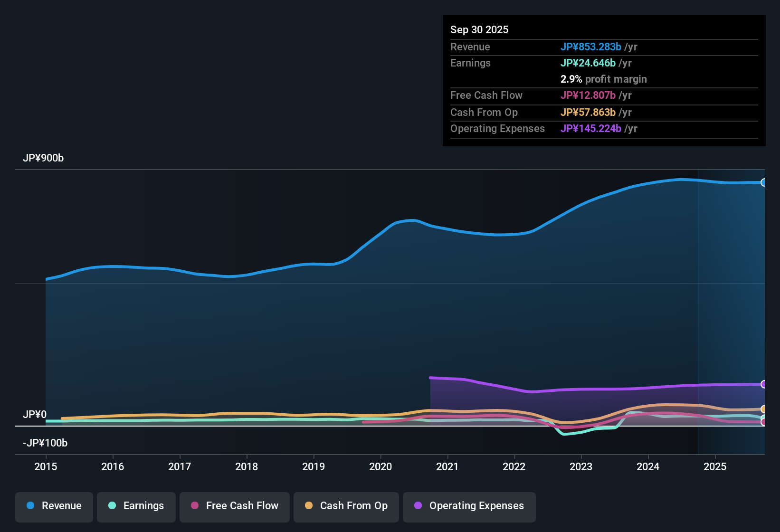Toggle the Earnings series visibility
The width and height of the screenshot is (780, 532).
[136, 506]
